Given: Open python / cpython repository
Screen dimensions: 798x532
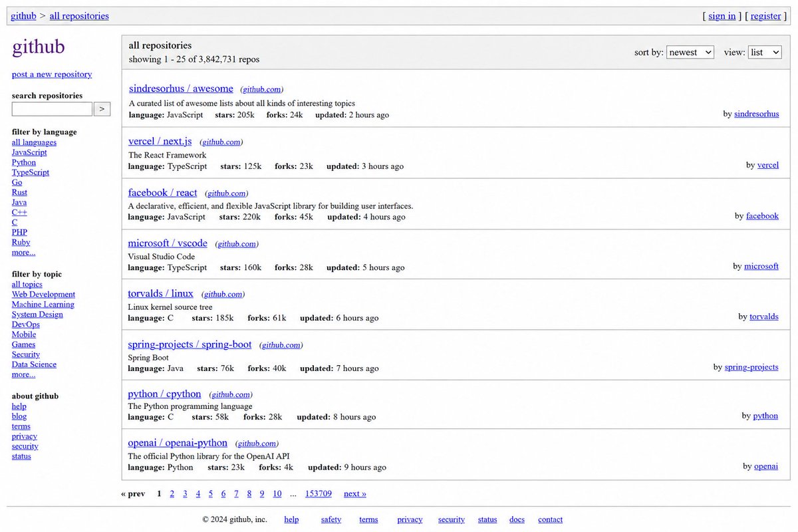Looking at the screenshot, I should 164,394.
